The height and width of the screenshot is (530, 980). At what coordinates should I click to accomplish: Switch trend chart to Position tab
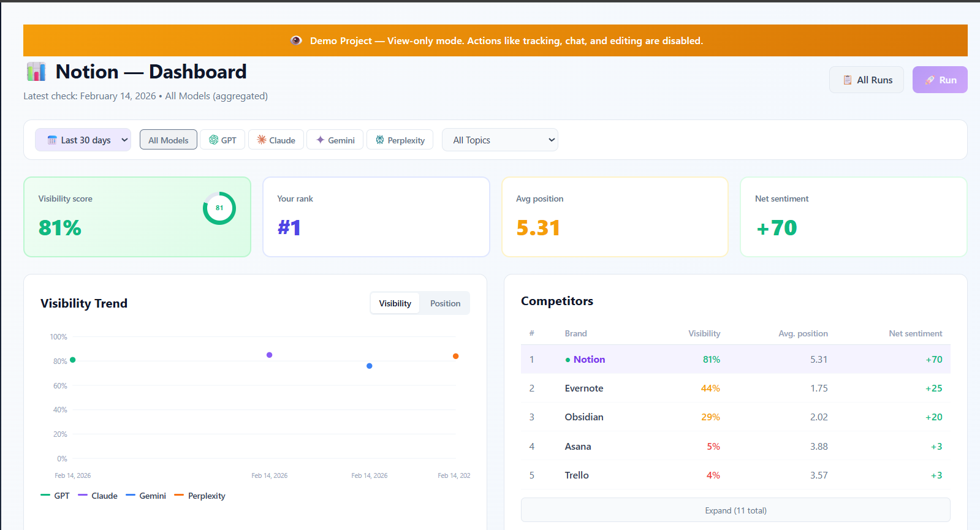(445, 303)
